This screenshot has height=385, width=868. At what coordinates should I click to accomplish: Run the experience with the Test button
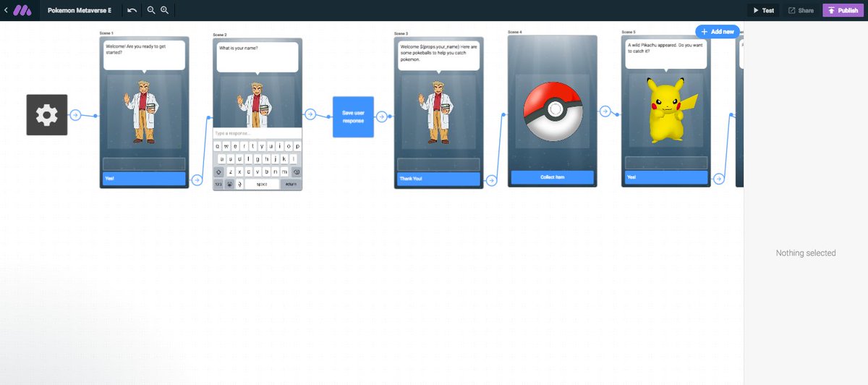click(x=763, y=10)
